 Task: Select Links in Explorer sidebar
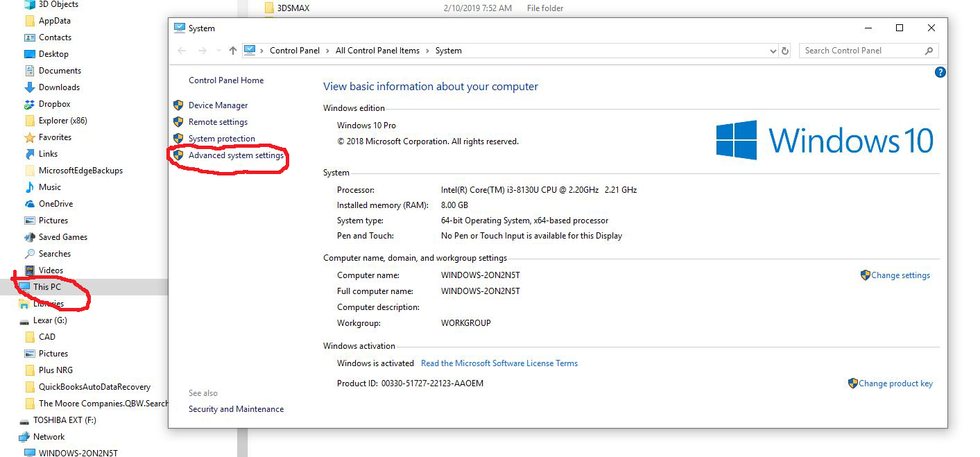tap(48, 154)
